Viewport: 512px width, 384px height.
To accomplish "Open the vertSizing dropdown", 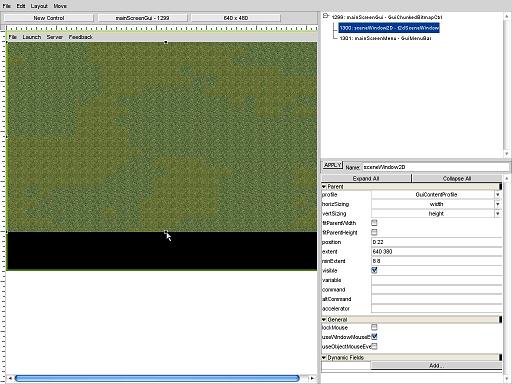I will coord(436,214).
